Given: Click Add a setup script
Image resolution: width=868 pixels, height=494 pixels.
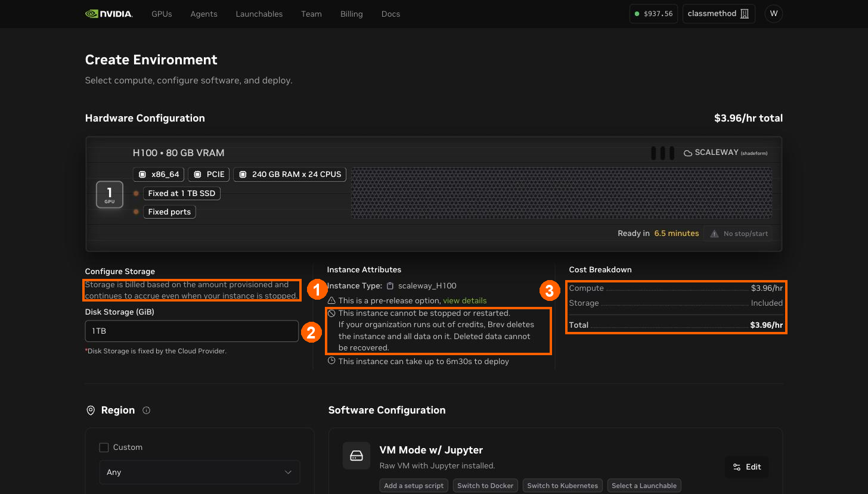Looking at the screenshot, I should pyautogui.click(x=414, y=486).
